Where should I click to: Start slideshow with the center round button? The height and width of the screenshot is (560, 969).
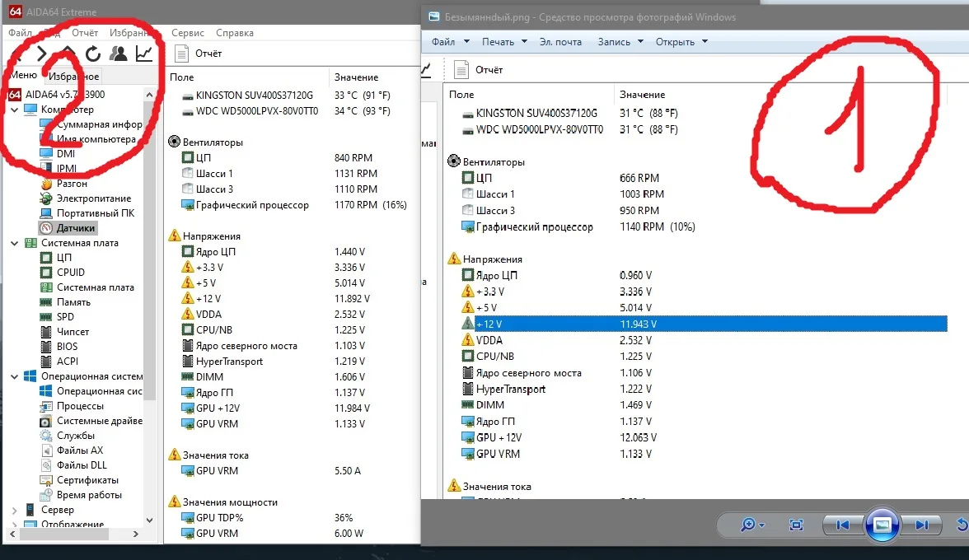[x=882, y=525]
